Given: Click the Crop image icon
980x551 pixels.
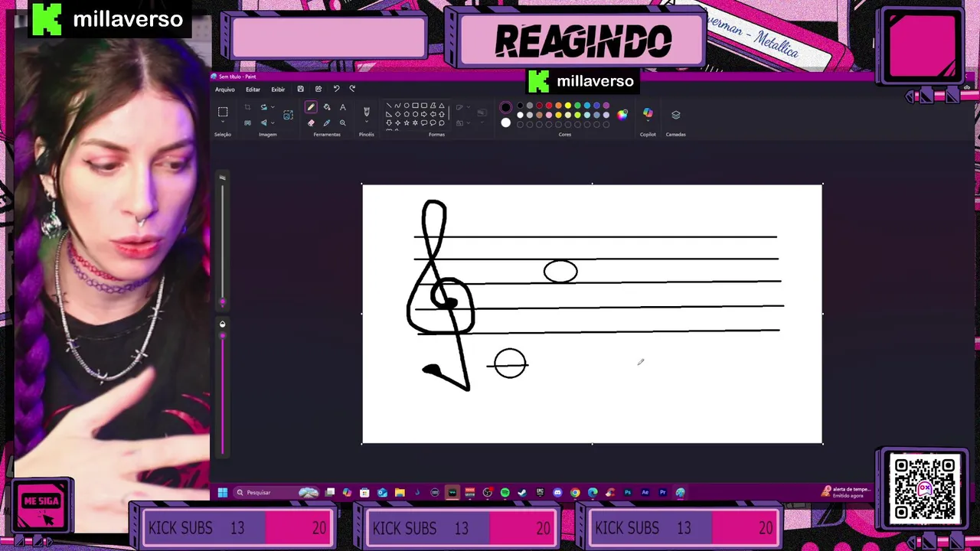Looking at the screenshot, I should [x=247, y=107].
